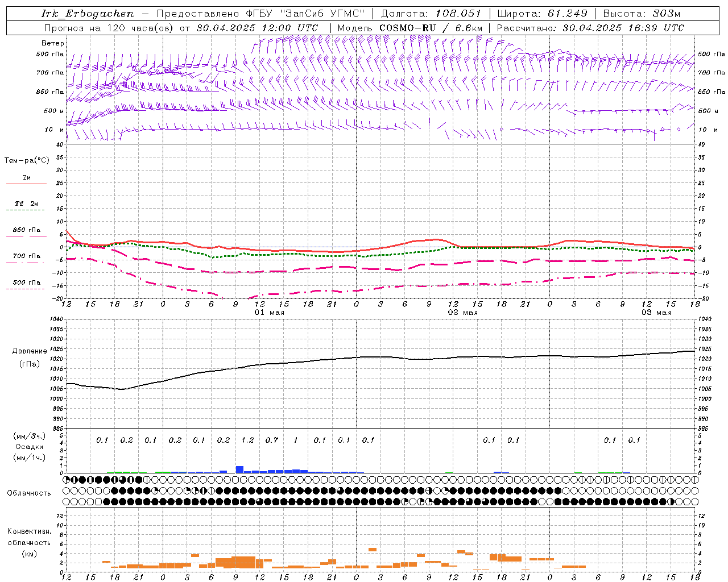Click the Осадки panel label

(30, 447)
